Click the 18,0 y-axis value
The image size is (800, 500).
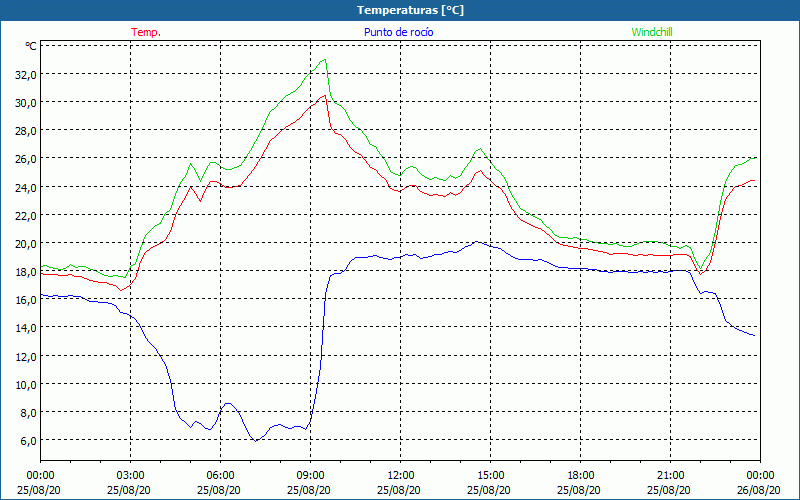coord(26,271)
